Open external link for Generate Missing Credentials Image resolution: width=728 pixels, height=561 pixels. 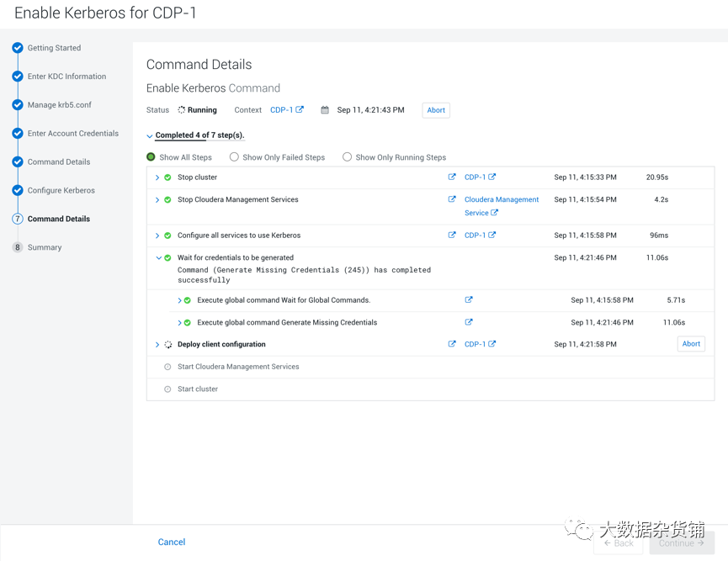click(x=469, y=322)
